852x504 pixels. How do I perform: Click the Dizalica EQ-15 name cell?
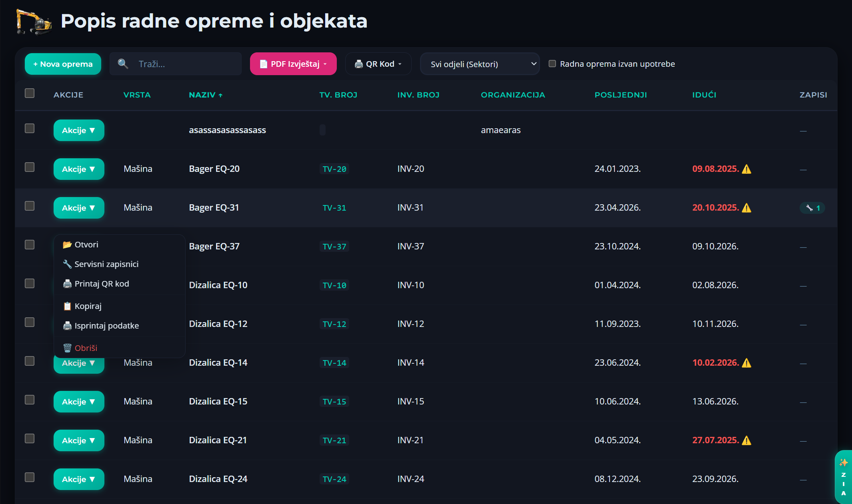218,402
